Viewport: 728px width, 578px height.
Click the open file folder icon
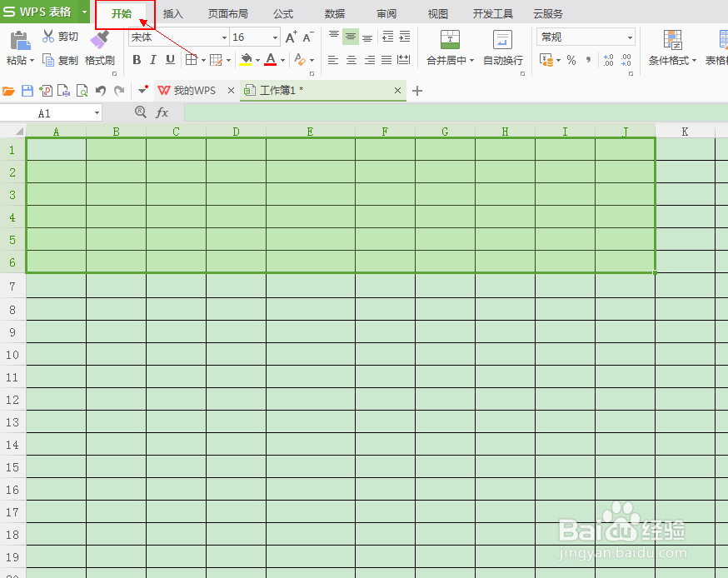click(x=8, y=91)
